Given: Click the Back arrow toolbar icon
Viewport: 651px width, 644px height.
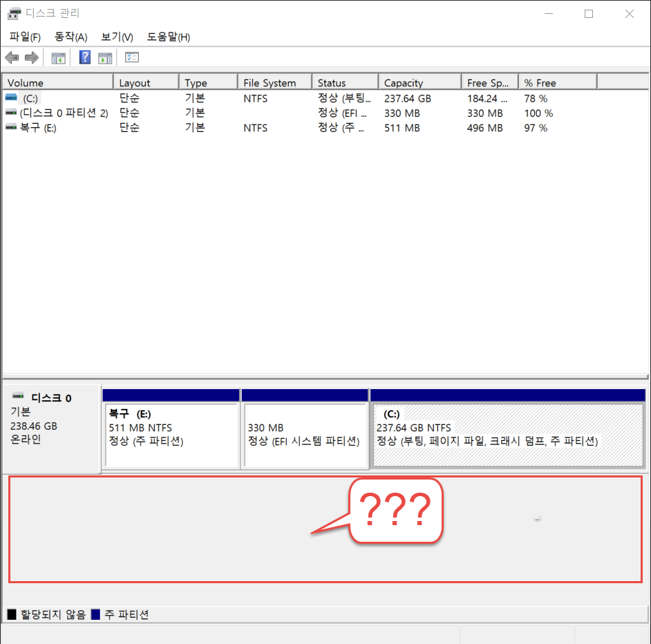Looking at the screenshot, I should [x=12, y=57].
